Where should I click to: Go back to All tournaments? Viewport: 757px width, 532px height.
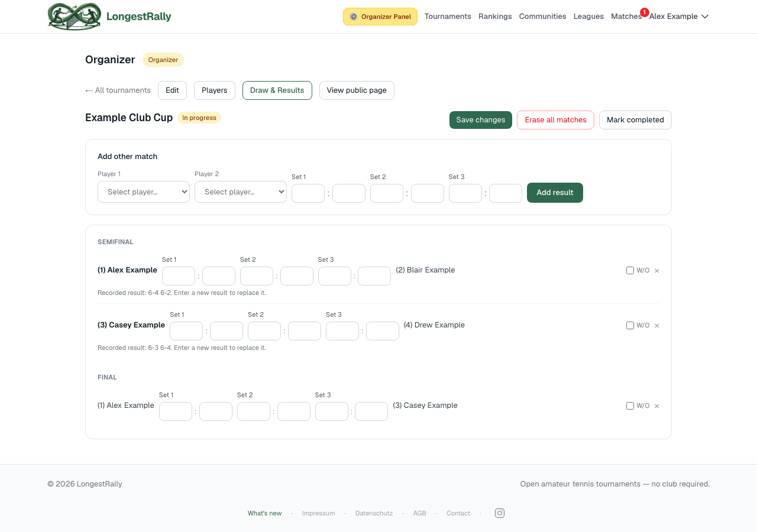click(118, 90)
